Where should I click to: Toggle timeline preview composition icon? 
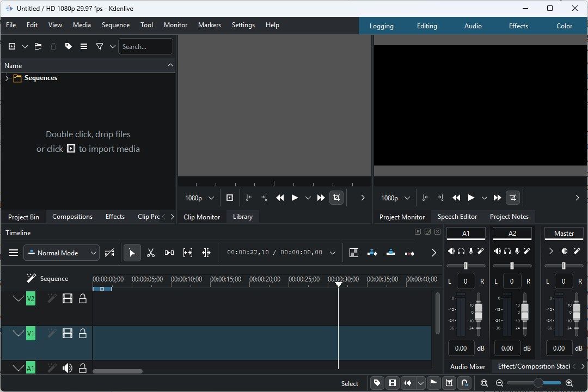(x=354, y=253)
